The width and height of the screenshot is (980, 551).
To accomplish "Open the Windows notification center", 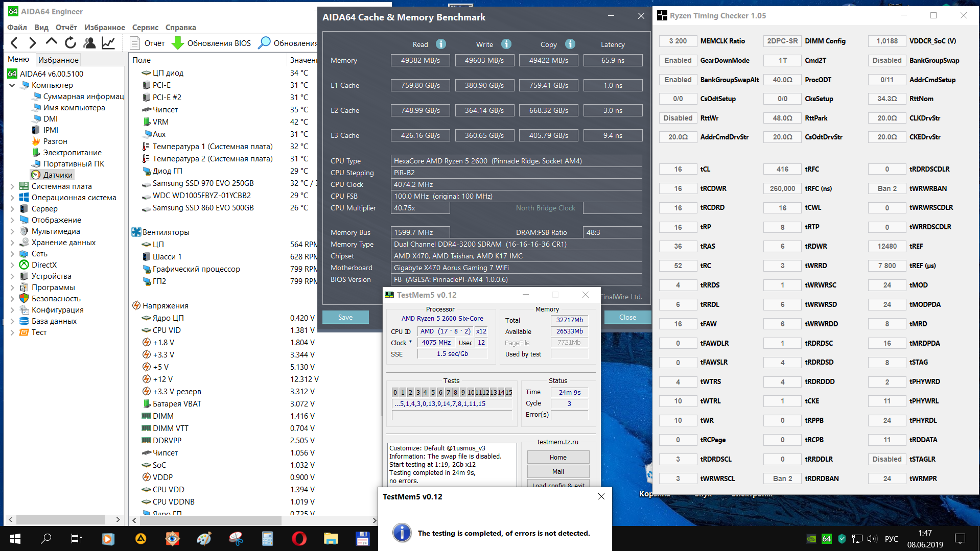I will click(960, 539).
